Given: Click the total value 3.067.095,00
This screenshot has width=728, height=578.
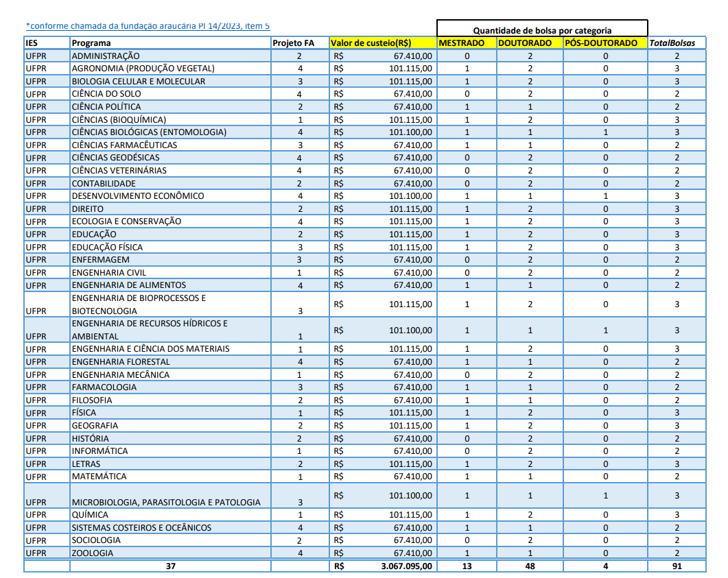Looking at the screenshot, I should click(x=383, y=566).
